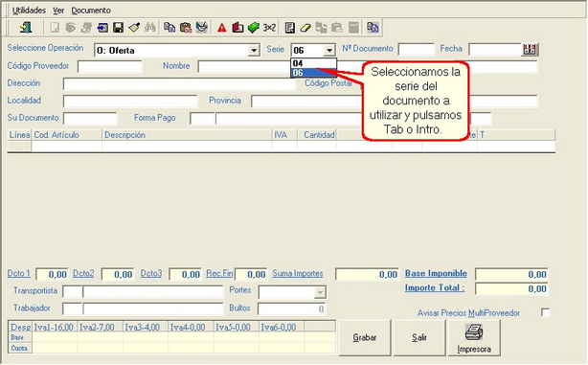Click the grayed binoculars search icon

150,28
